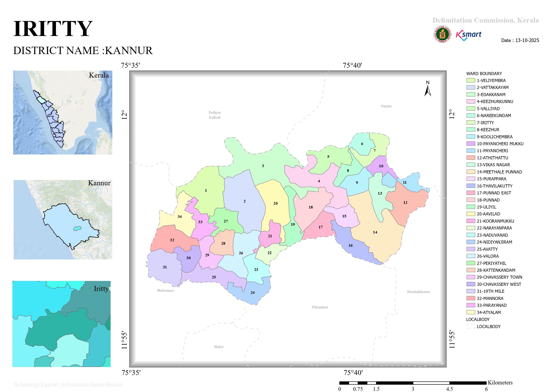
Task: Select the 3-EDAKKANAM legend entry text
Action: 491,95
